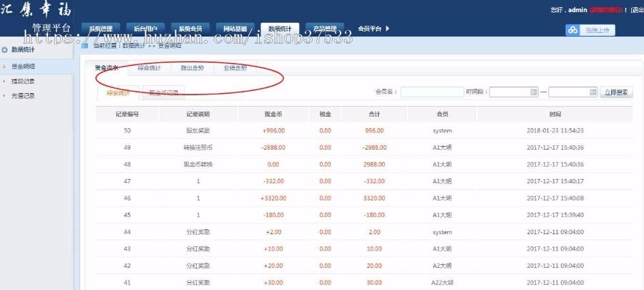Click record number 47 in the table
The width and height of the screenshot is (644, 290).
[x=127, y=181]
